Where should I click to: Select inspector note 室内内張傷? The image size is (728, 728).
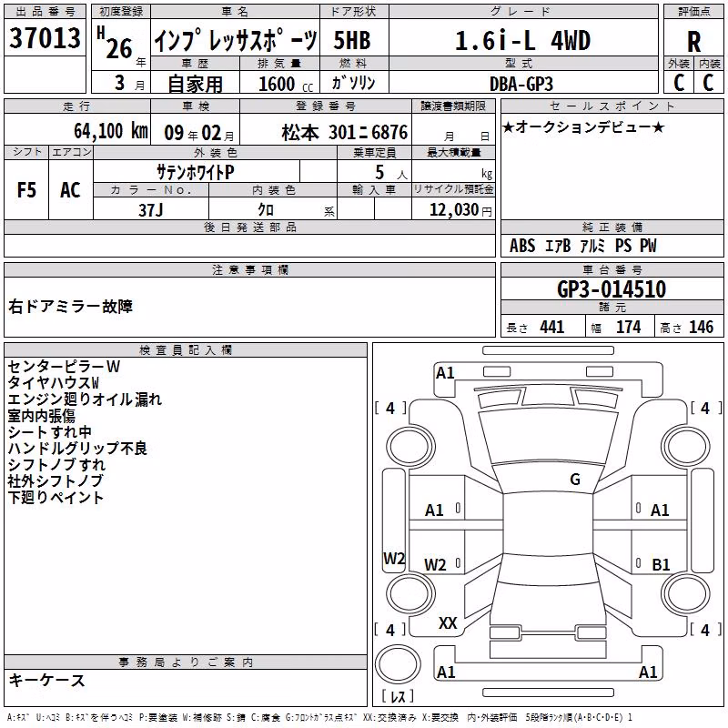(41, 416)
